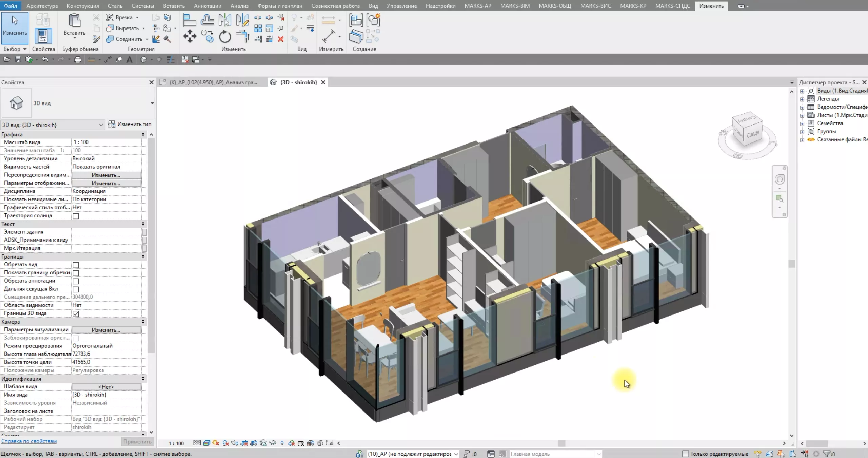Select the Move tool in ribbon
The width and height of the screenshot is (868, 458).
tap(190, 36)
